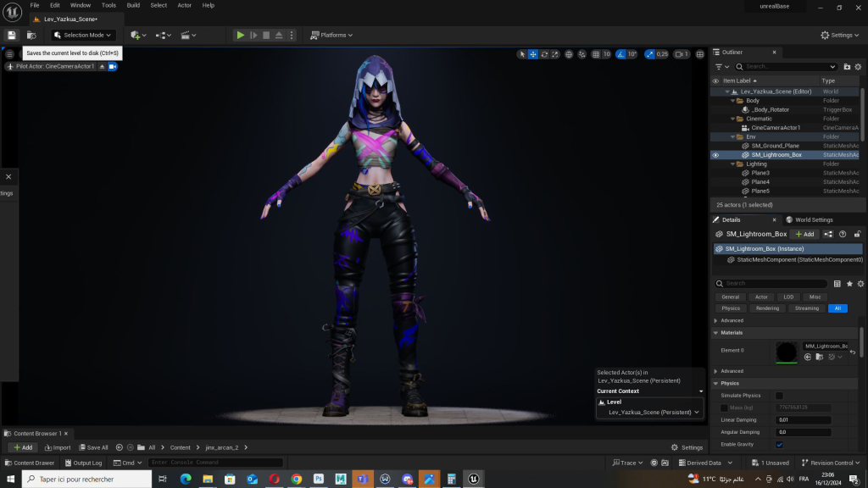Open the Outliner filter options icon
868x488 pixels.
[x=722, y=66]
